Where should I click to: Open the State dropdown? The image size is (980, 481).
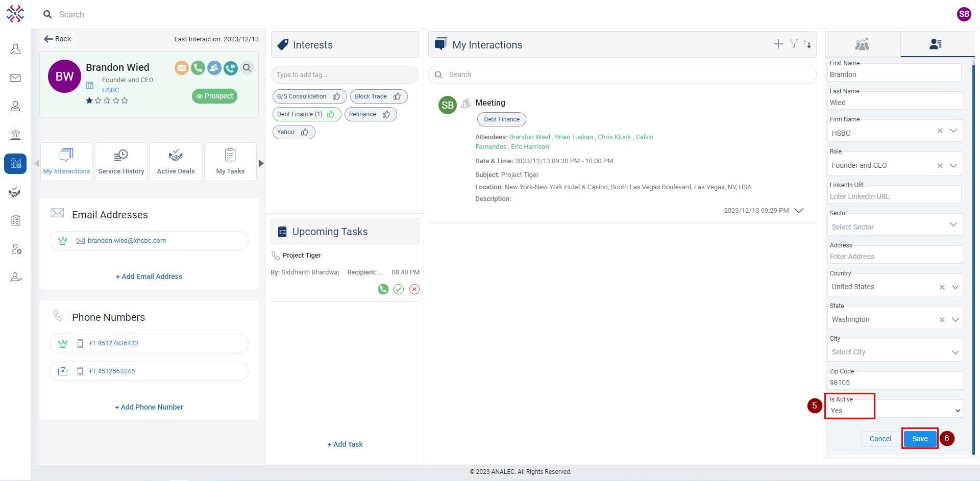point(955,319)
